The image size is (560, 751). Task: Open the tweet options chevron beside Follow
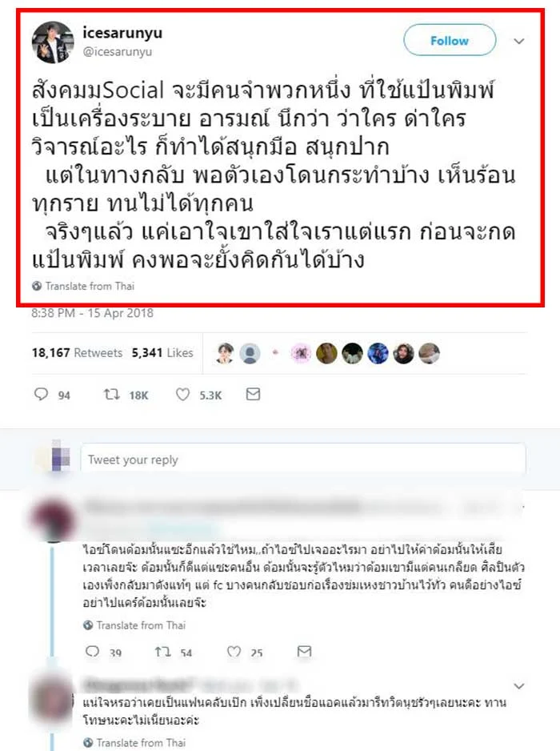[519, 41]
